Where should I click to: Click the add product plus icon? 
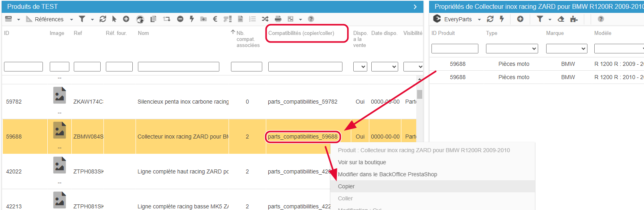point(126,19)
